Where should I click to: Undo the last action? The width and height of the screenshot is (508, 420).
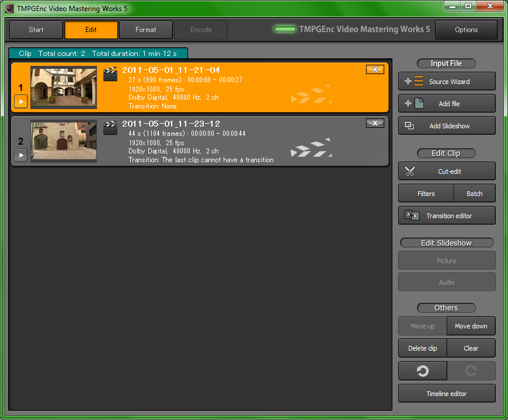point(423,370)
